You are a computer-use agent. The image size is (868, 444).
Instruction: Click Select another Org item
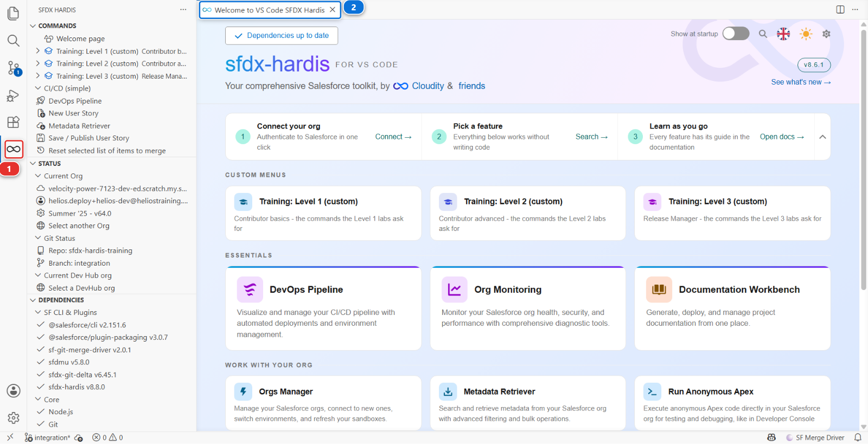[x=112, y=226]
